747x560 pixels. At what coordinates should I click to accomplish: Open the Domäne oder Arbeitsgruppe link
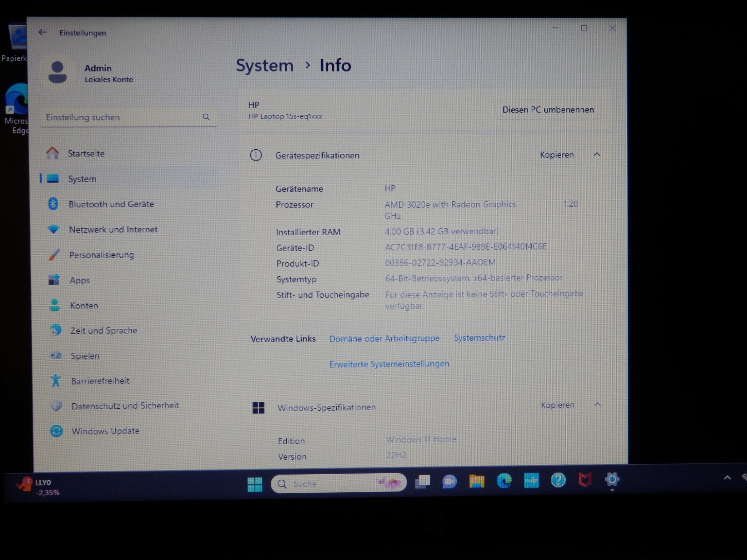coord(384,338)
